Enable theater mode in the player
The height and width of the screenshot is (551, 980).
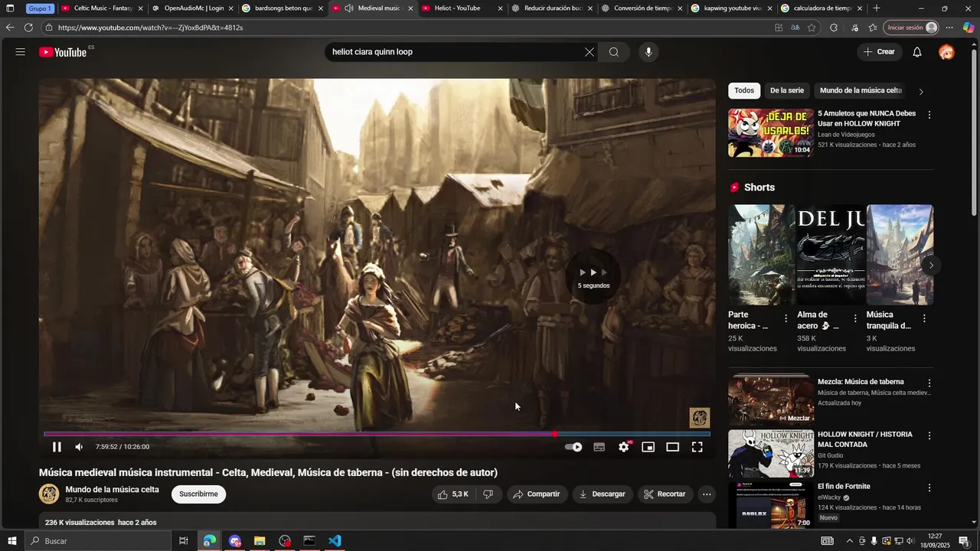pyautogui.click(x=673, y=447)
